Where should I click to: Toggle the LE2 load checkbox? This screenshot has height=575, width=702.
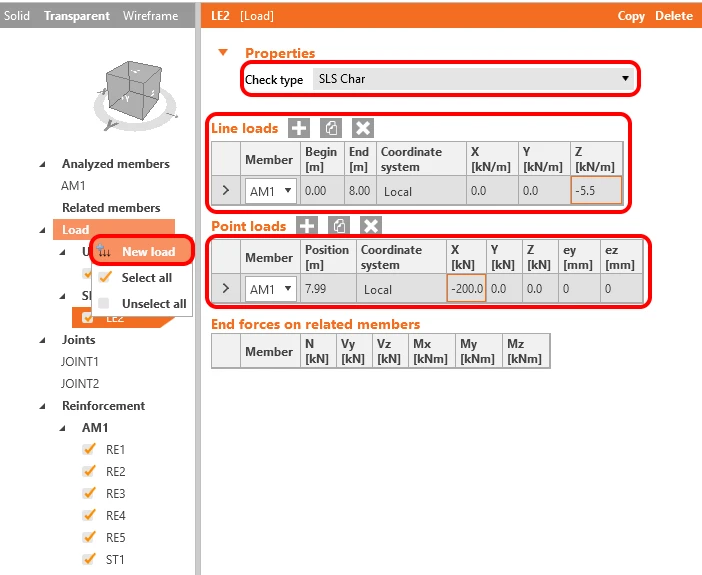point(87,318)
